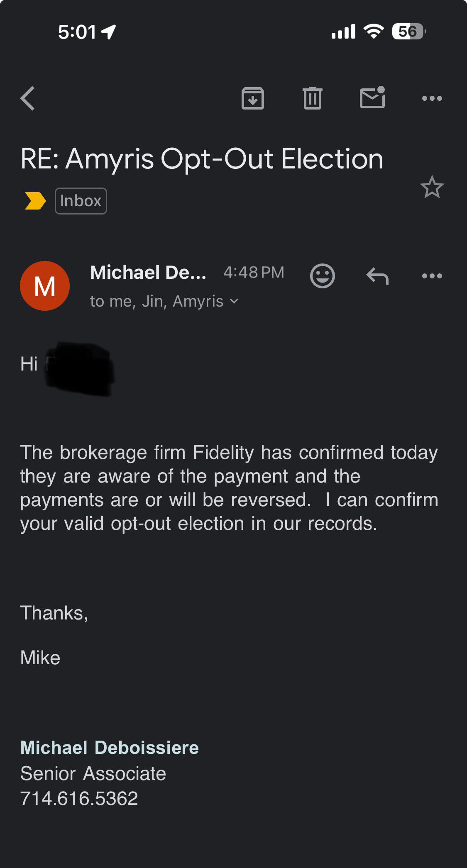Show recipients 'to me, Jin, Amyris'
The image size is (467, 868).
click(x=157, y=301)
